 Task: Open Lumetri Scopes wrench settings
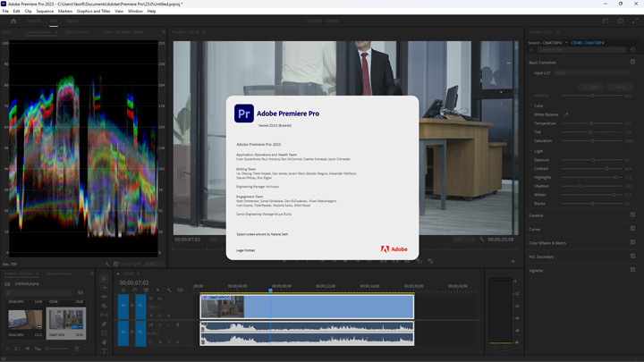107,264
